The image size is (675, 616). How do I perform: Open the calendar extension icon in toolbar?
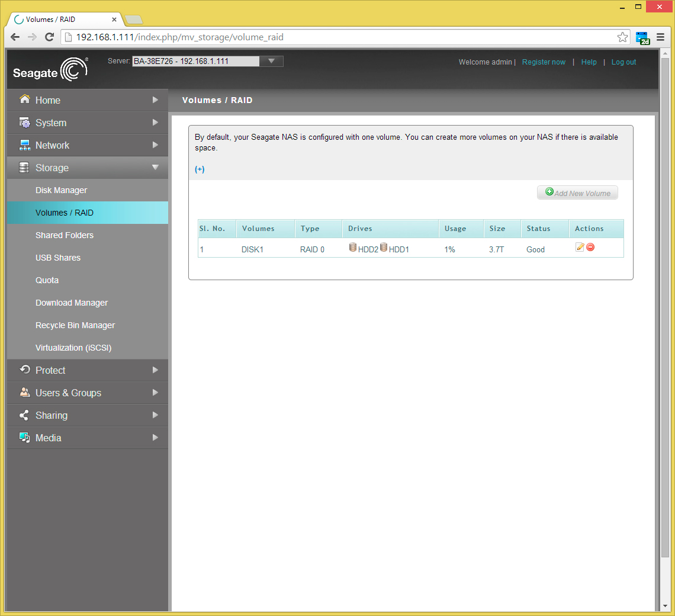(642, 38)
